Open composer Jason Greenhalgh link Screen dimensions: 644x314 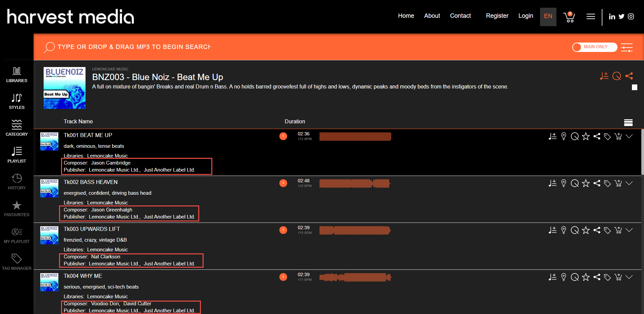tap(112, 210)
